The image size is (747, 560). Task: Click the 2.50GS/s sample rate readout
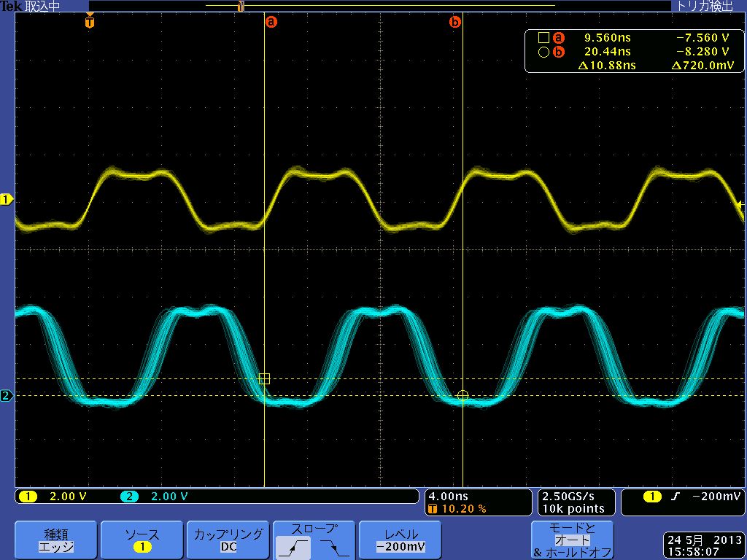pyautogui.click(x=568, y=496)
